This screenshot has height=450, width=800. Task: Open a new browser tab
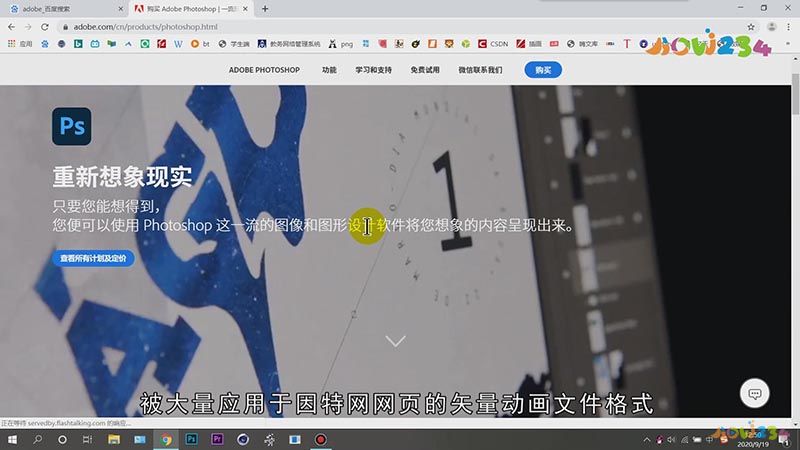(265, 9)
